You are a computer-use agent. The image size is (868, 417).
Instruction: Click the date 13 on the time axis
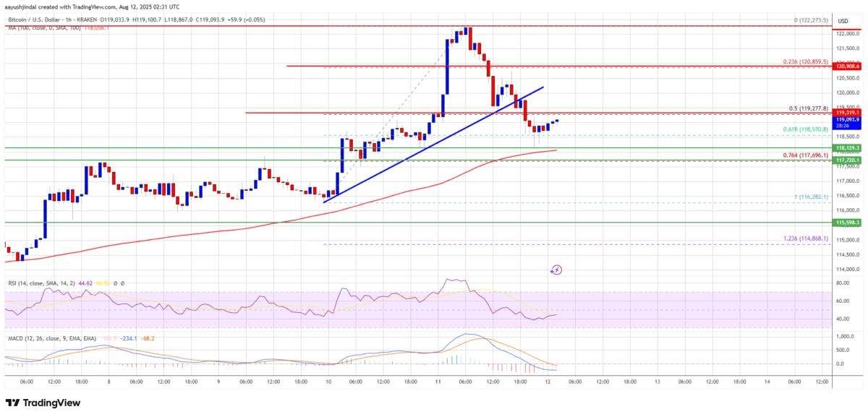click(x=658, y=382)
